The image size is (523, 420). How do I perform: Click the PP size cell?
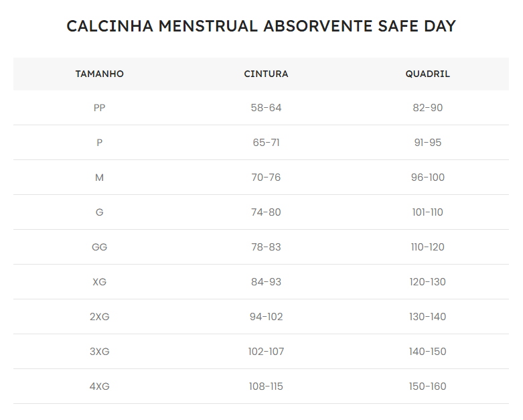99,108
